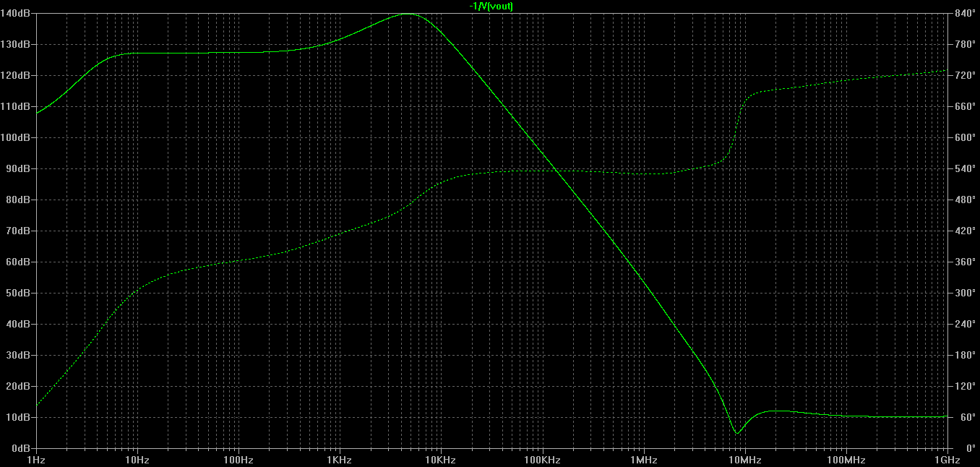Viewport: 980px width, 467px height.
Task: Click the 50dB magnitude axis label
Action: click(x=19, y=293)
